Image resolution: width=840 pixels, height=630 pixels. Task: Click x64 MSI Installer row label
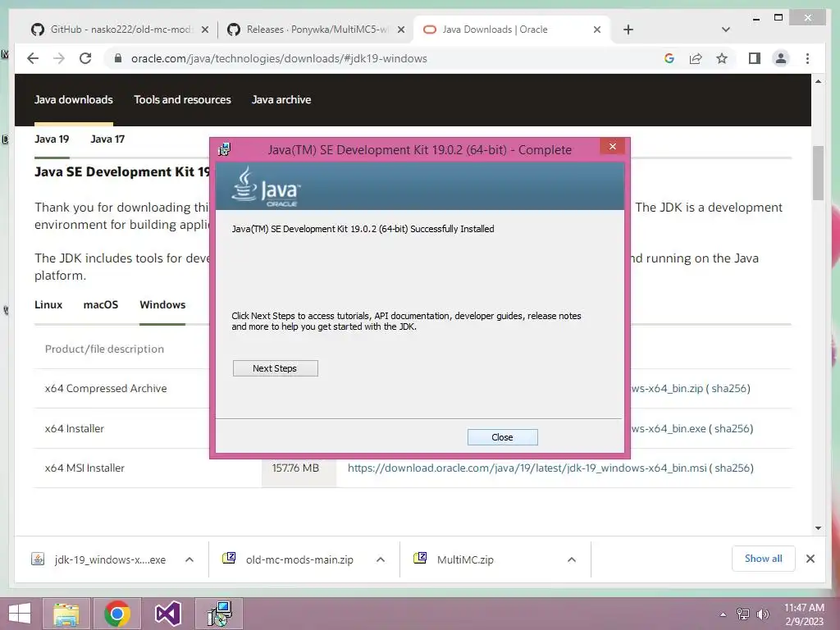click(84, 468)
